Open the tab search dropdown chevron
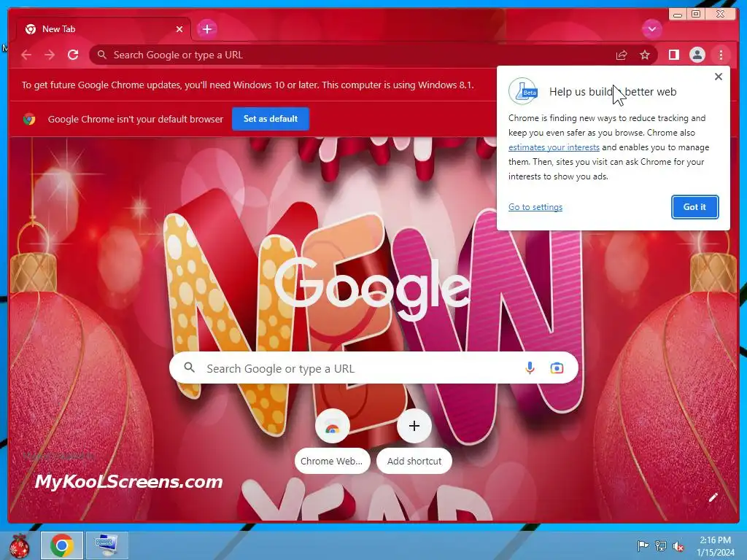This screenshot has height=560, width=747. click(x=651, y=29)
